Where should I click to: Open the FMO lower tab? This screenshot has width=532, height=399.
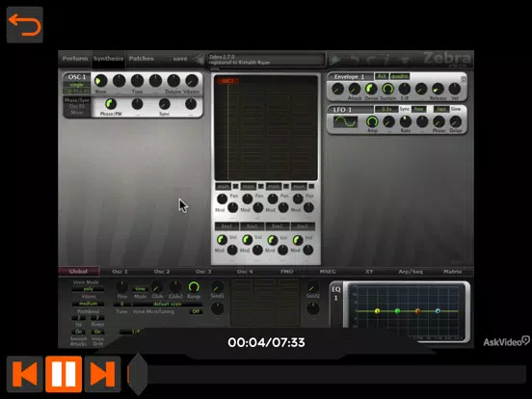pos(286,272)
